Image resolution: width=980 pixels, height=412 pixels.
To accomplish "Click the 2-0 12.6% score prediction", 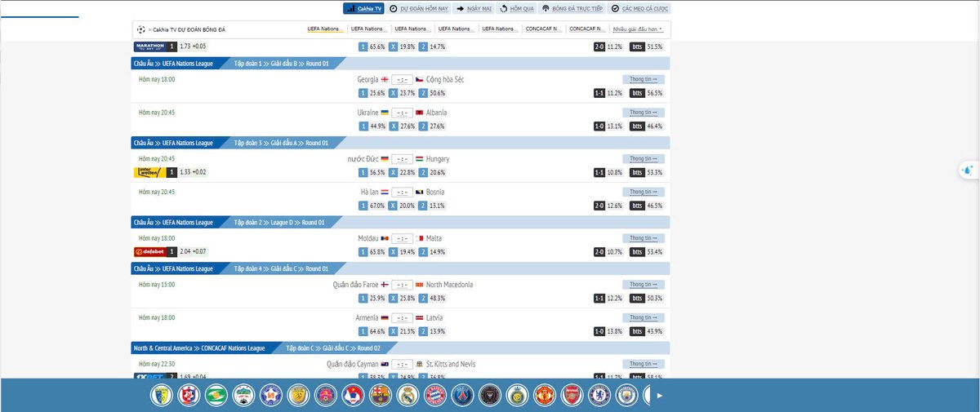I will tap(608, 206).
